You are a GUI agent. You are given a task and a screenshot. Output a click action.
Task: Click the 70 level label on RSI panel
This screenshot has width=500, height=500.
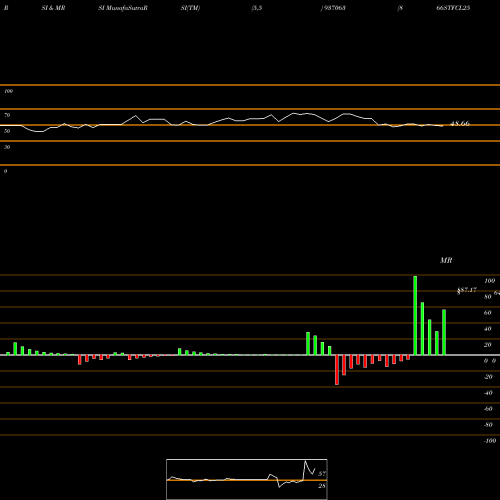point(7,115)
